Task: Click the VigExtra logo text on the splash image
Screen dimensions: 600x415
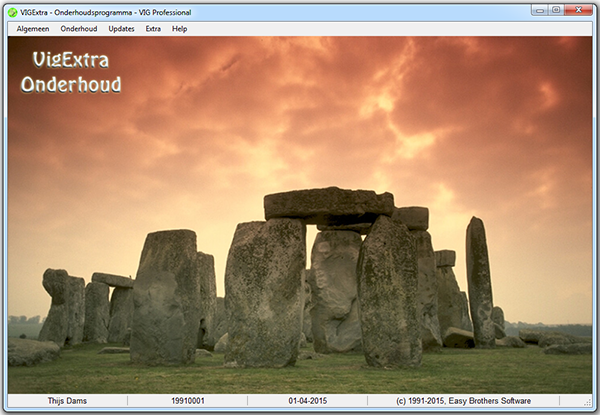Action: [x=70, y=60]
